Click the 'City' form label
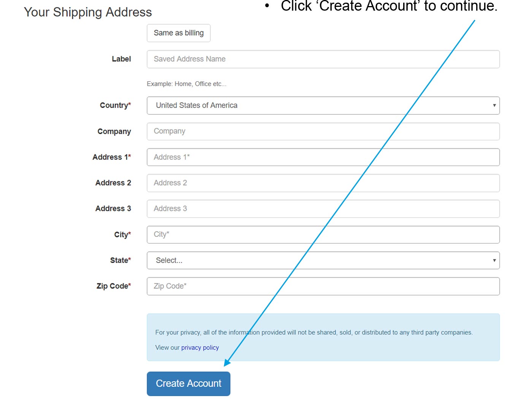 point(122,235)
